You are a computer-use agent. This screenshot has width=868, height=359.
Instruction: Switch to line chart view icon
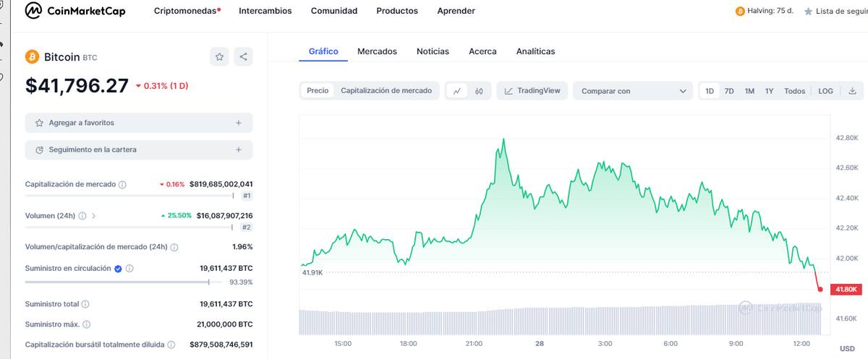(456, 91)
